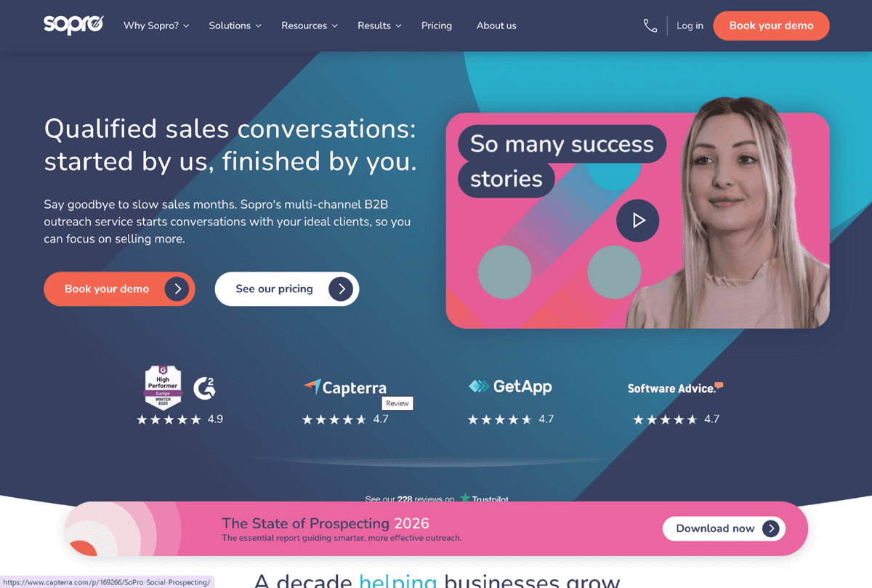Click the Log in link
872x588 pixels.
point(690,25)
